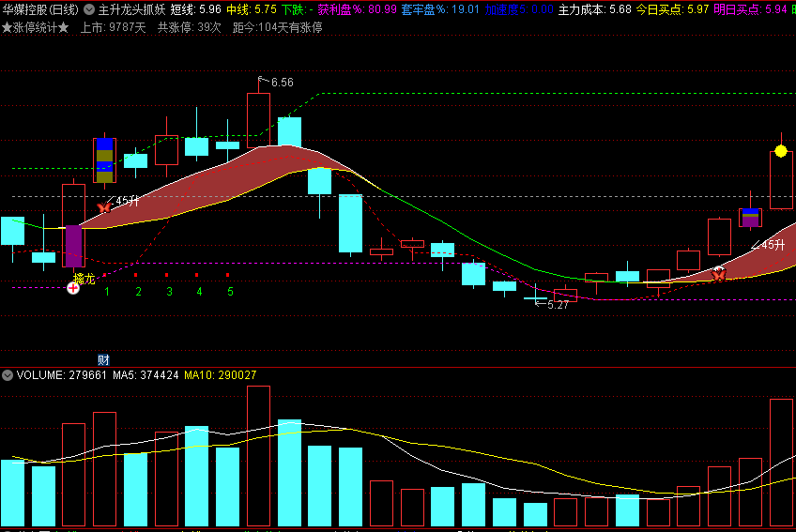Image resolution: width=796 pixels, height=532 pixels.
Task: Select the blue-and-olive striped candle near 45升 left
Action: pos(104,160)
